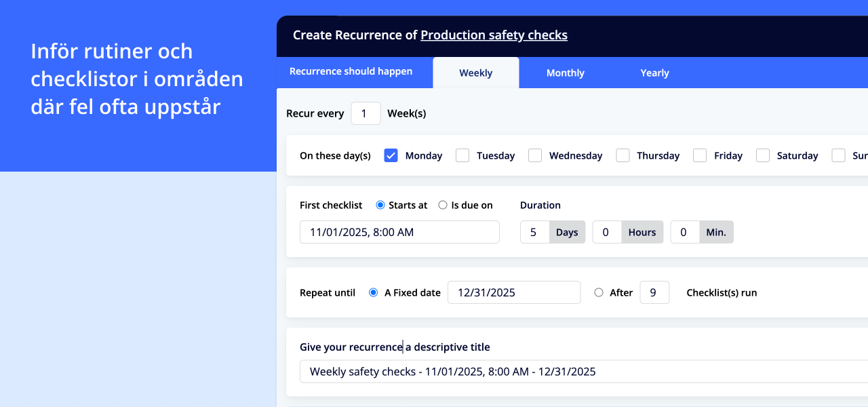Viewport: 868px width, 407px height.
Task: Click the Recur every weeks number field
Action: click(366, 113)
